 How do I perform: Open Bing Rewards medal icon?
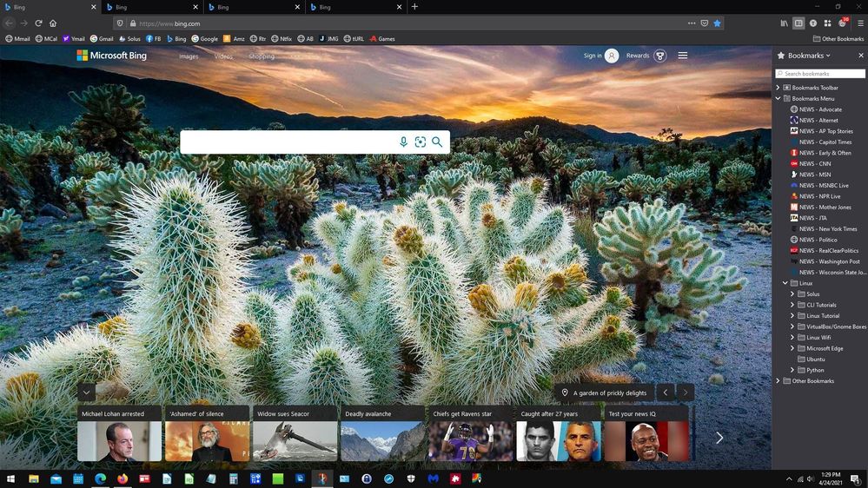pos(659,56)
